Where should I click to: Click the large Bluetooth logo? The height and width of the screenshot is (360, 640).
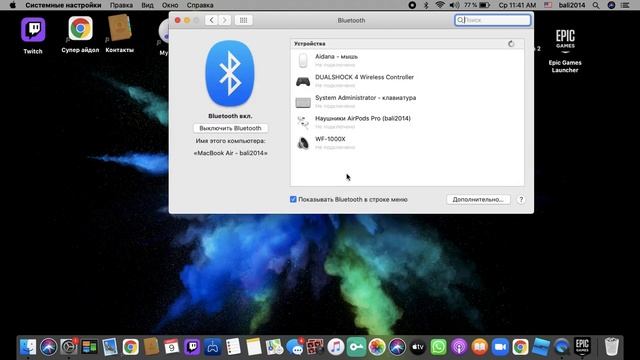tap(230, 73)
